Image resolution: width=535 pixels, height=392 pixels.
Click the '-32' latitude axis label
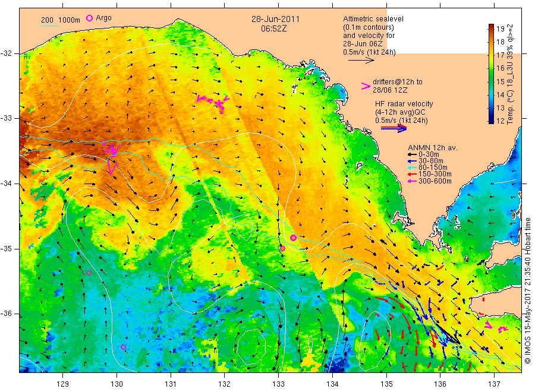click(7, 53)
